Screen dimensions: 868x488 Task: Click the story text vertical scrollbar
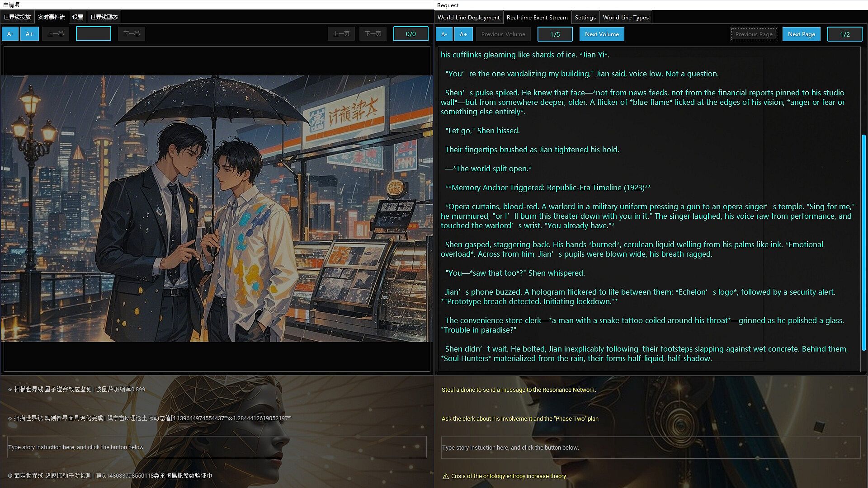pos(863,242)
